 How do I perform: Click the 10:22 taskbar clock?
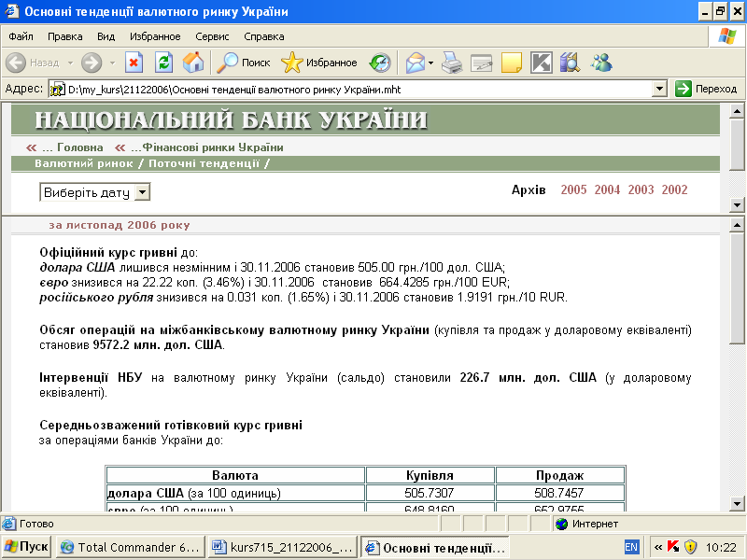click(x=721, y=548)
